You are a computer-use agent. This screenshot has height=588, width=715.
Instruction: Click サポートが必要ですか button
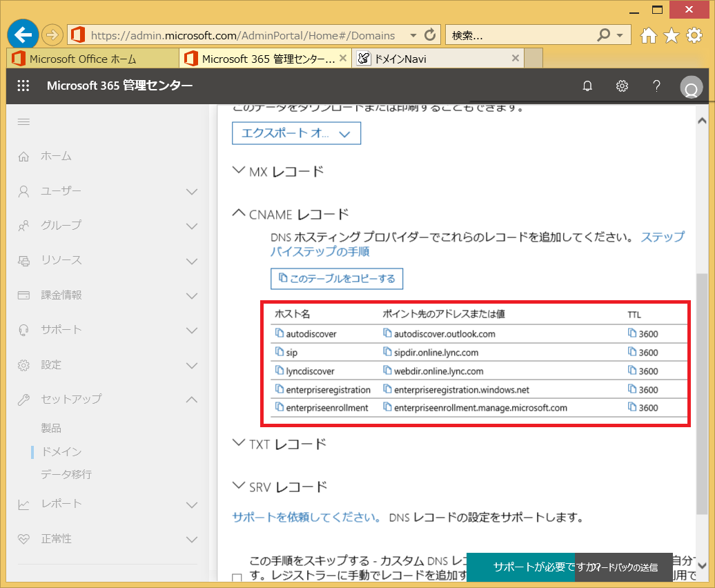521,567
